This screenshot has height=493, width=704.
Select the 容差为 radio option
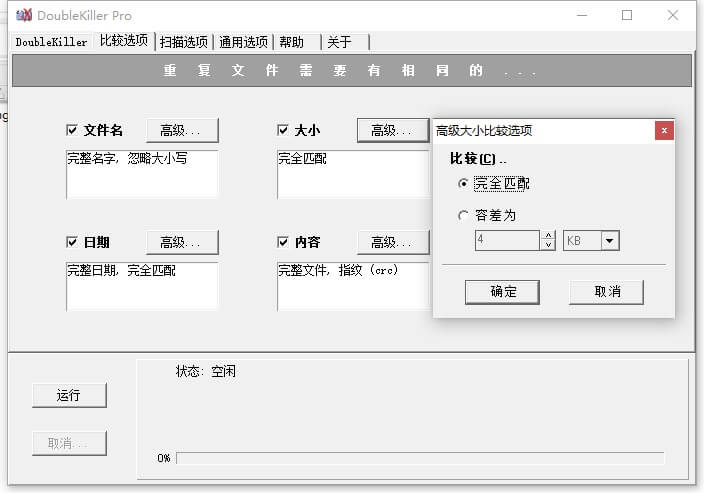(463, 216)
